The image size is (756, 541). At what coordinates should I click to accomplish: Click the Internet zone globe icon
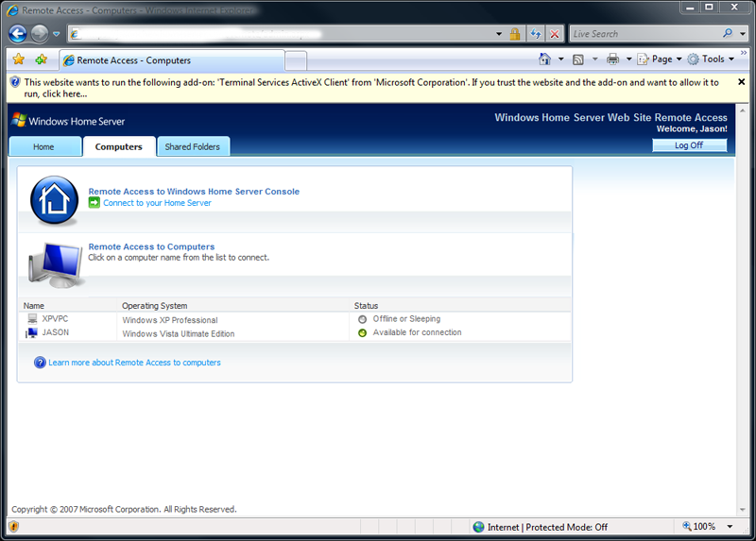click(x=479, y=527)
